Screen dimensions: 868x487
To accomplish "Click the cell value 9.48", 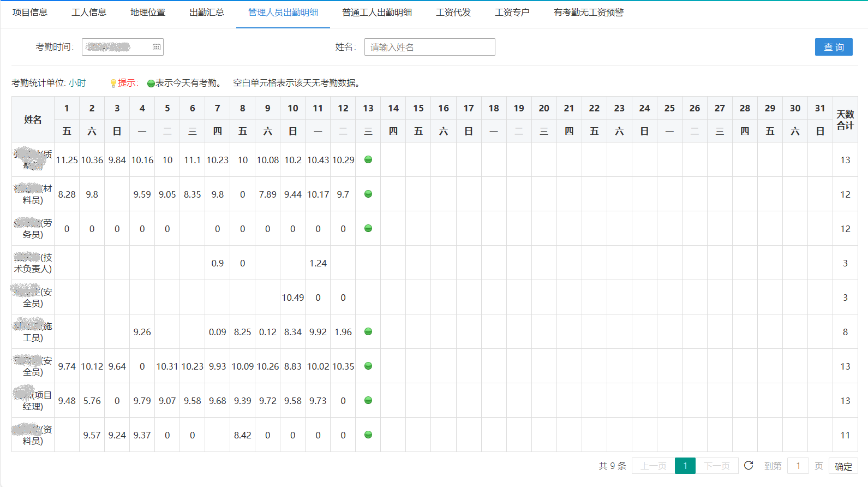I will (67, 401).
